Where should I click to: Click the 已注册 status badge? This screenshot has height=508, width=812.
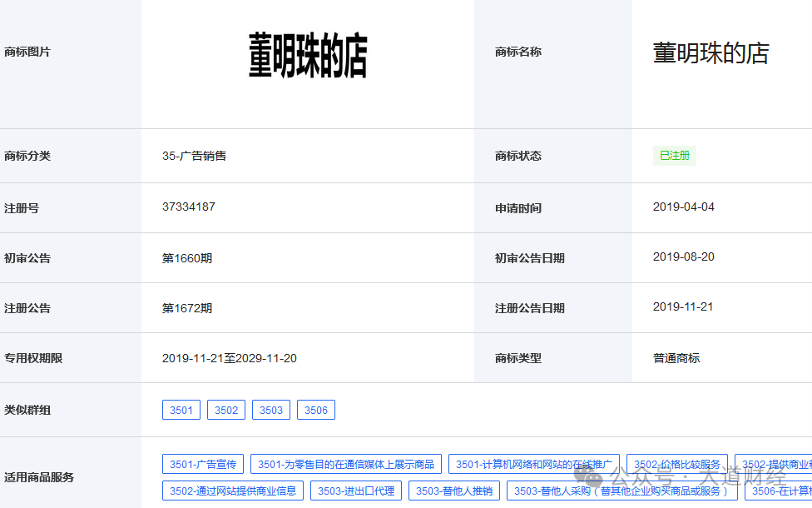pos(674,156)
